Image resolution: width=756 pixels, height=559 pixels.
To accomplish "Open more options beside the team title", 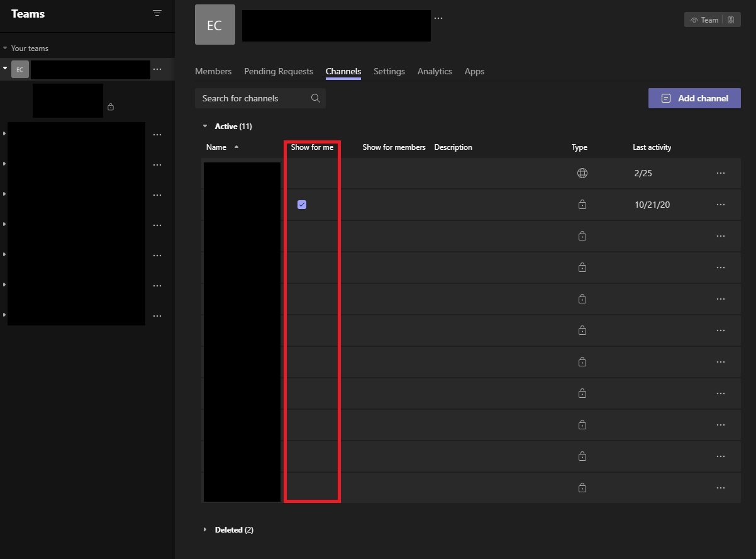I will (x=438, y=18).
